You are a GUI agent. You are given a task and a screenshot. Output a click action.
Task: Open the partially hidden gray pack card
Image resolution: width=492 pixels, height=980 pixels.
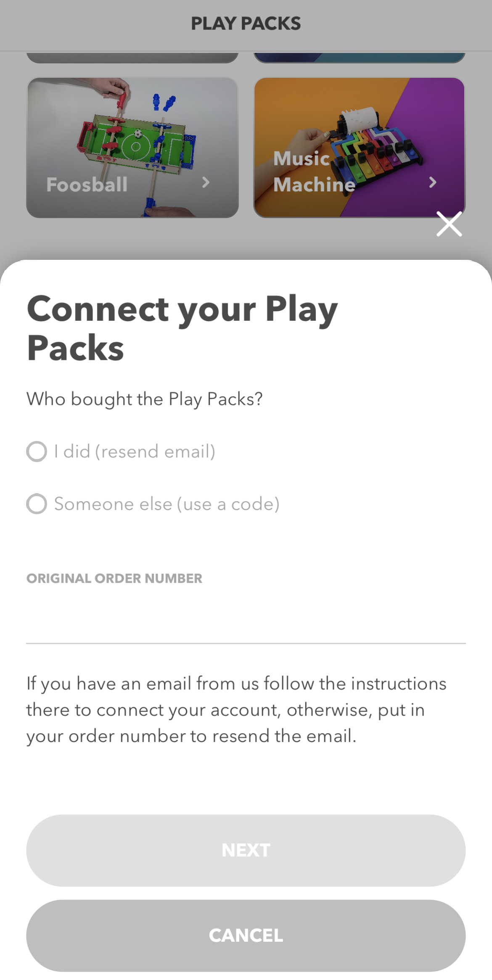pos(132,58)
